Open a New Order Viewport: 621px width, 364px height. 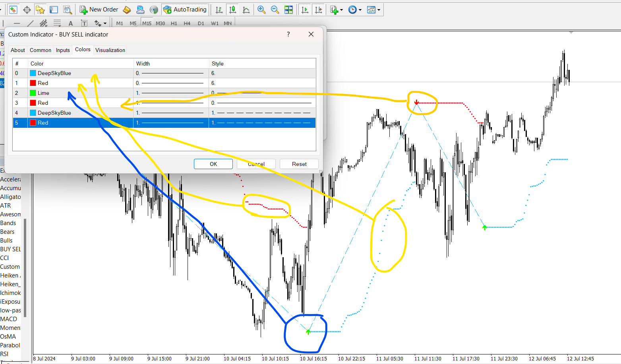pyautogui.click(x=99, y=10)
